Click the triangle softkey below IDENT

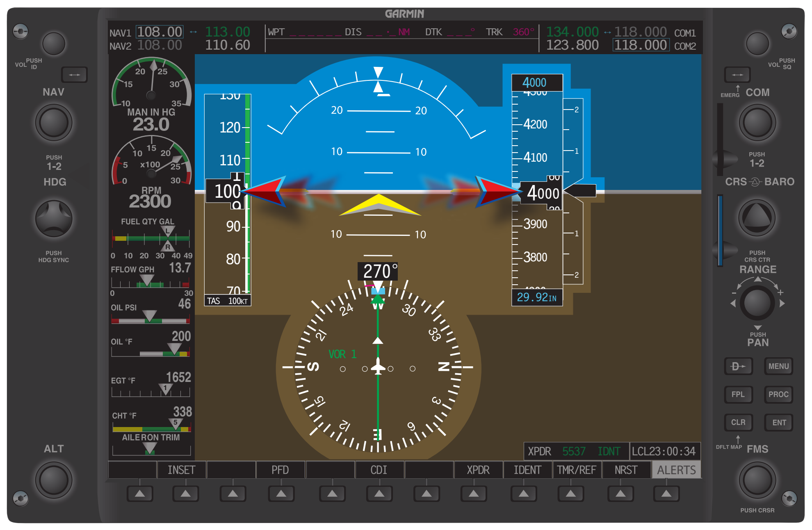(524, 493)
